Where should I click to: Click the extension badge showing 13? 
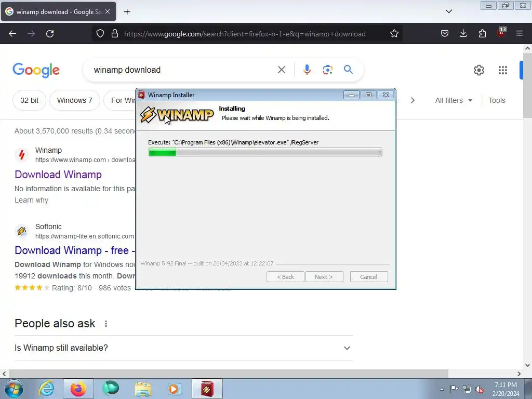(x=501, y=32)
